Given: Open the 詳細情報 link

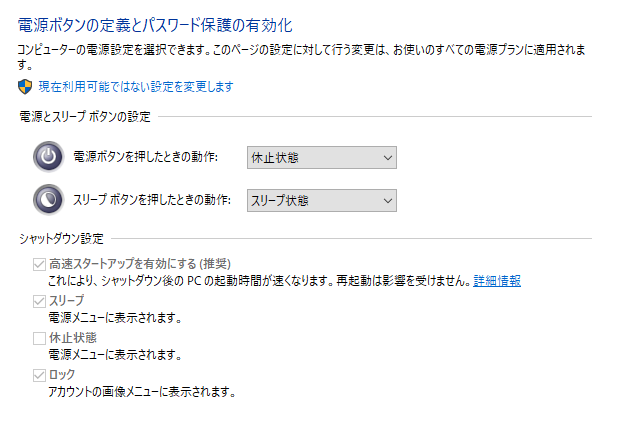Looking at the screenshot, I should pyautogui.click(x=496, y=282).
